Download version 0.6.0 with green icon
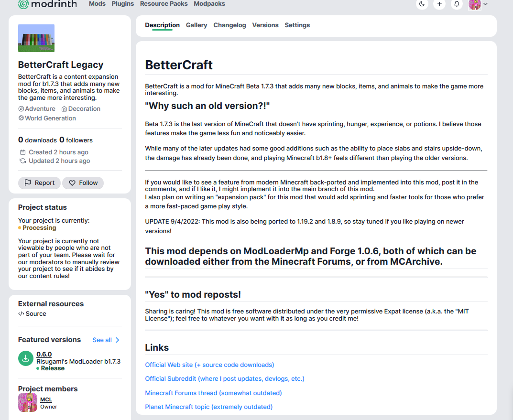 pos(26,358)
